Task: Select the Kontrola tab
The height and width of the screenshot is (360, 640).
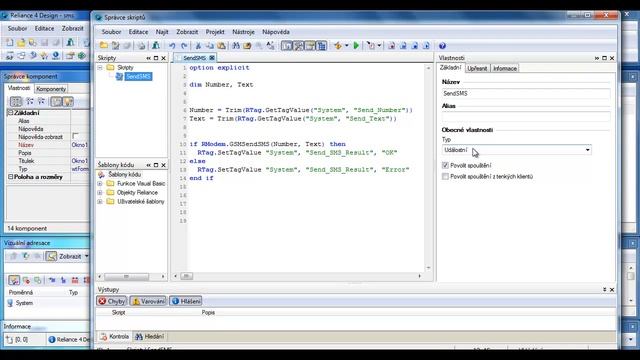Action: pos(115,336)
